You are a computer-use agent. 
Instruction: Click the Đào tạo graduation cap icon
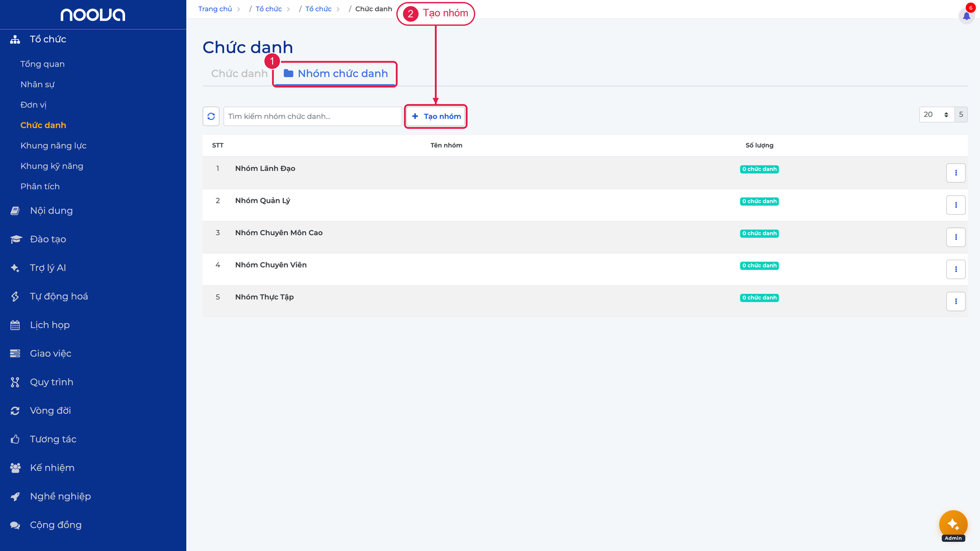click(16, 239)
